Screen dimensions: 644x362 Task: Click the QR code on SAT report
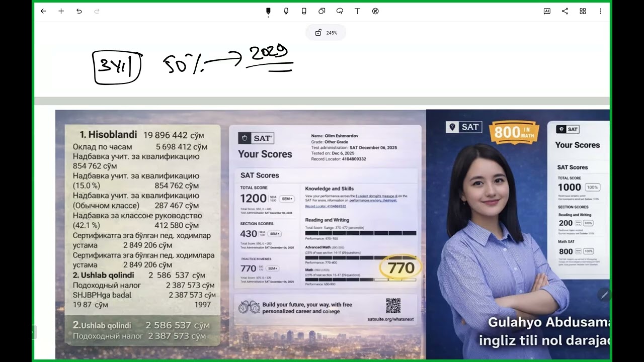click(393, 306)
